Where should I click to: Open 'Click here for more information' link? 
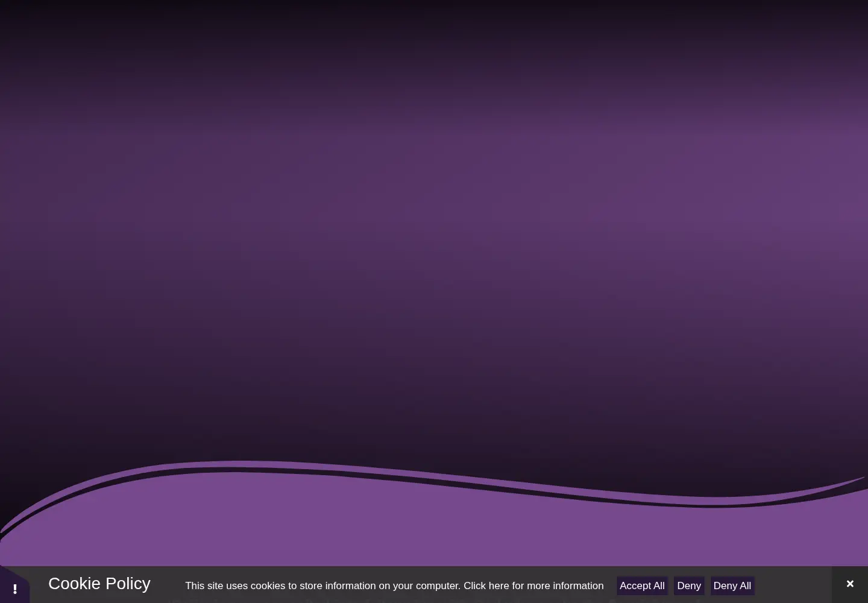pyautogui.click(x=533, y=586)
